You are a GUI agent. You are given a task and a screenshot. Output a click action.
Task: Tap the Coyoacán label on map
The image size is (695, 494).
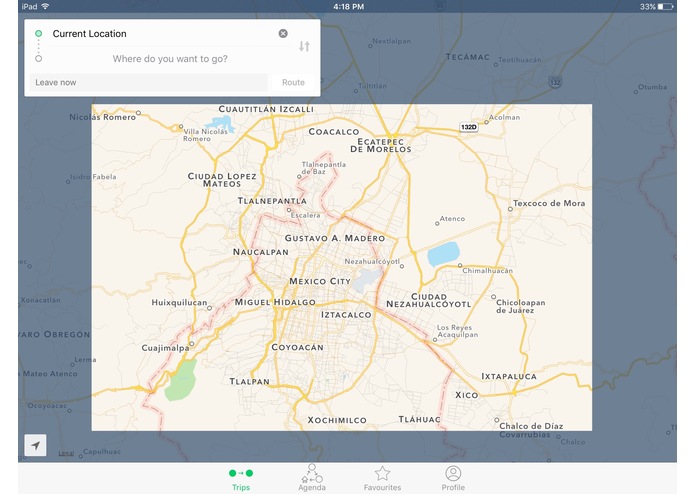pos(297,347)
